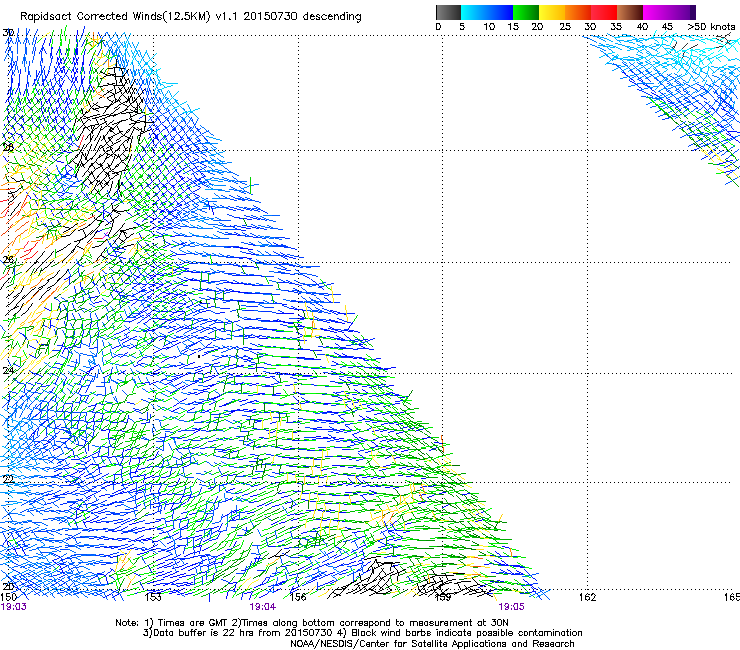740x650 pixels.
Task: Click the red 30-35 knots legend color
Action: tap(604, 12)
